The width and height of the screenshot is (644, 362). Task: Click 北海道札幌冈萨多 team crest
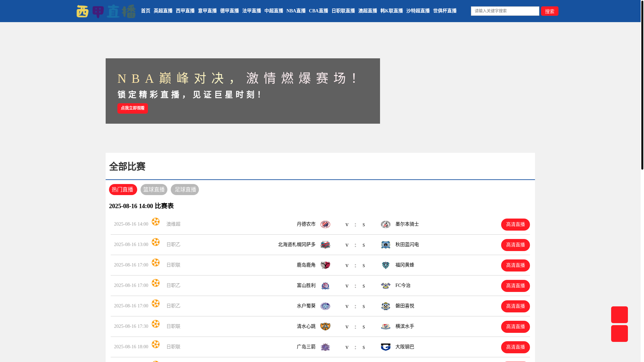(x=325, y=245)
